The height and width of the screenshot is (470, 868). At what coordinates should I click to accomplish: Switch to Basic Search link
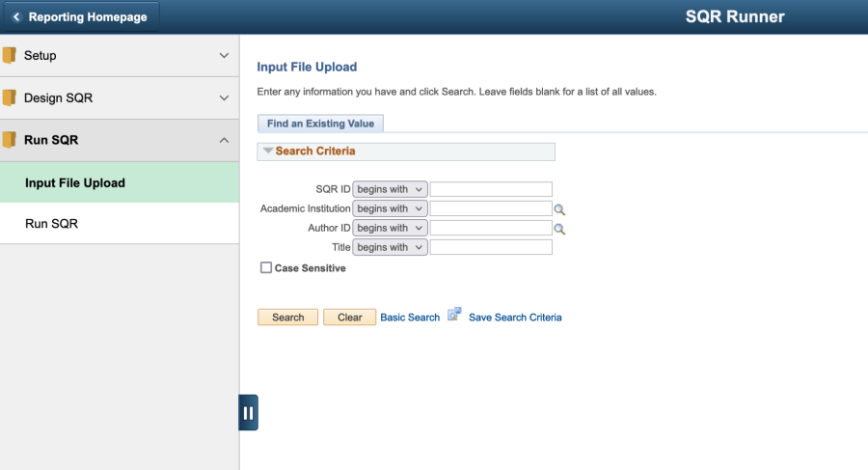410,318
